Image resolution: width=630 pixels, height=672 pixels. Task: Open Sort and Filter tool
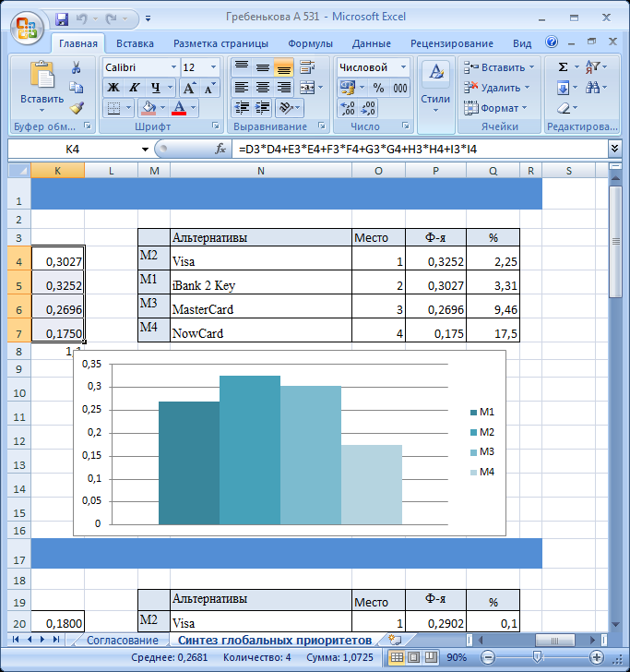[x=593, y=66]
